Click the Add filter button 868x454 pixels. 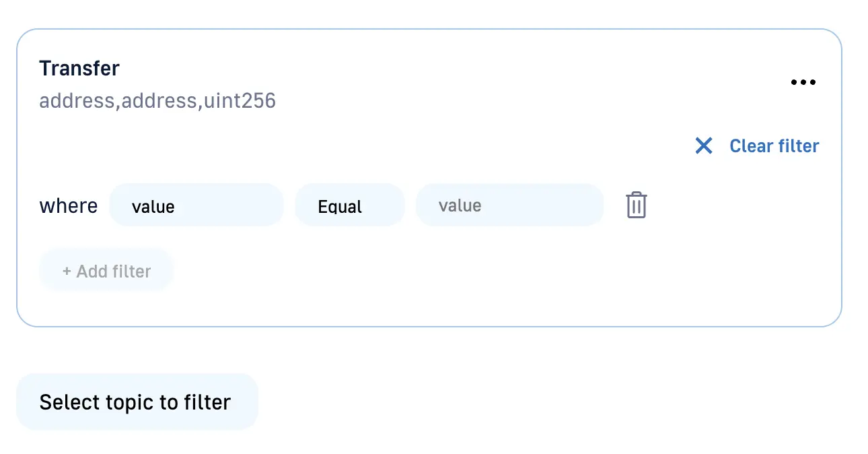click(106, 271)
